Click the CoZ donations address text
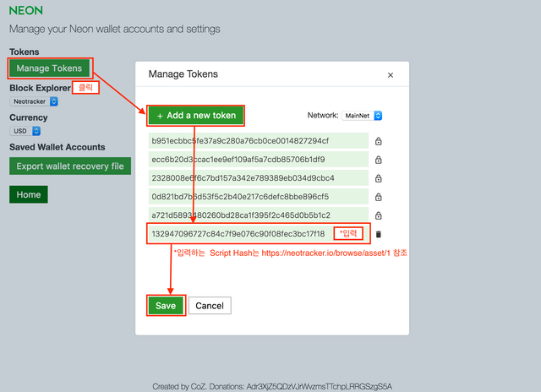 [320, 386]
